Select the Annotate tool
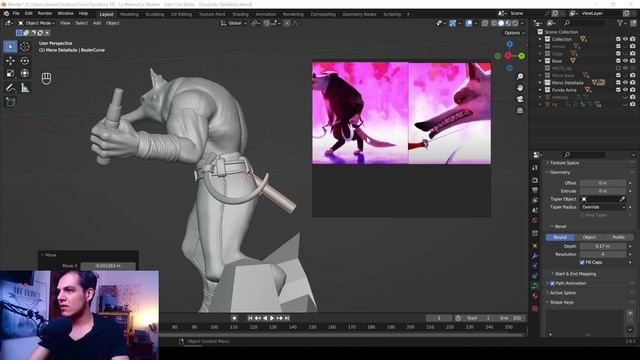640x360 pixels. click(10, 88)
